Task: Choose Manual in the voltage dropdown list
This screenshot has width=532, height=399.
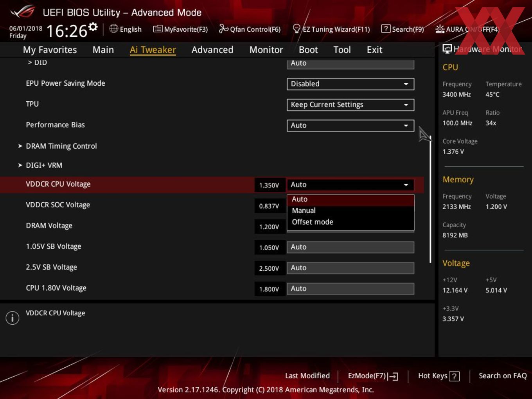Action: pyautogui.click(x=350, y=210)
